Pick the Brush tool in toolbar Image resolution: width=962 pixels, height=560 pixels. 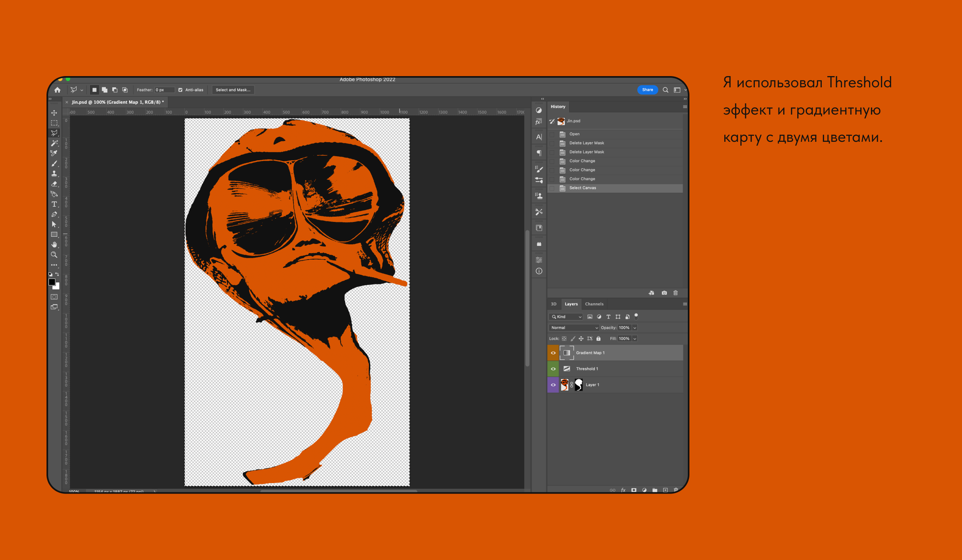point(54,163)
